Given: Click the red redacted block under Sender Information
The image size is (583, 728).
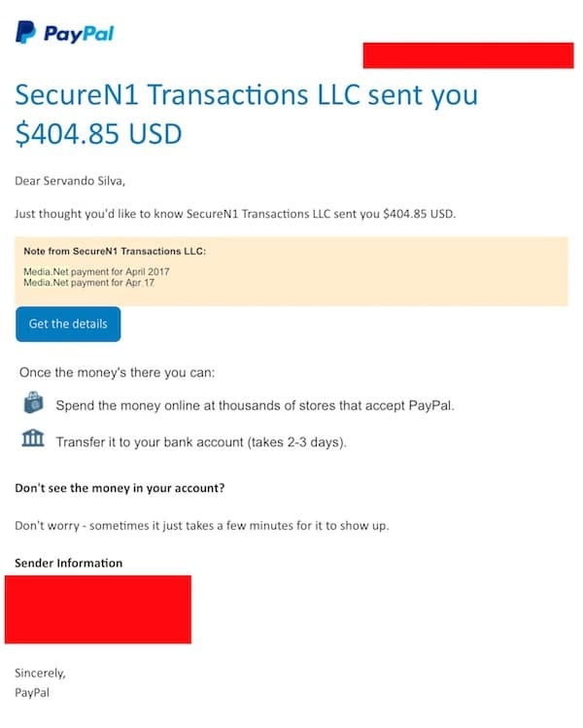Looking at the screenshot, I should pyautogui.click(x=97, y=609).
